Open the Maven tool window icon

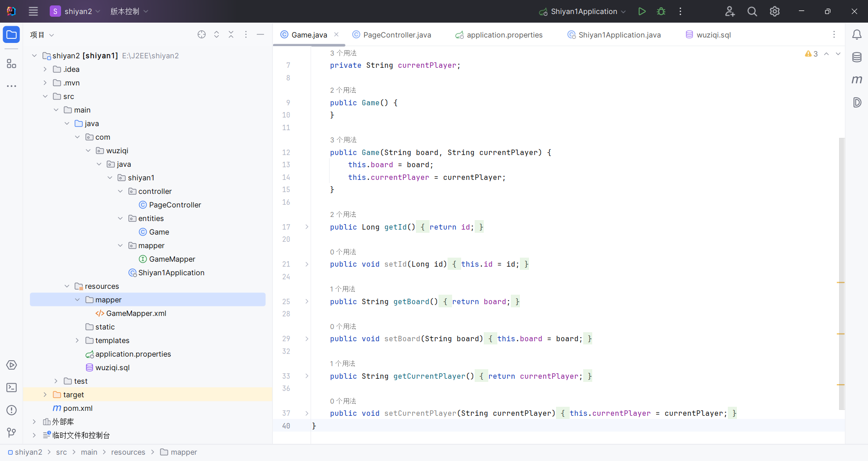857,80
